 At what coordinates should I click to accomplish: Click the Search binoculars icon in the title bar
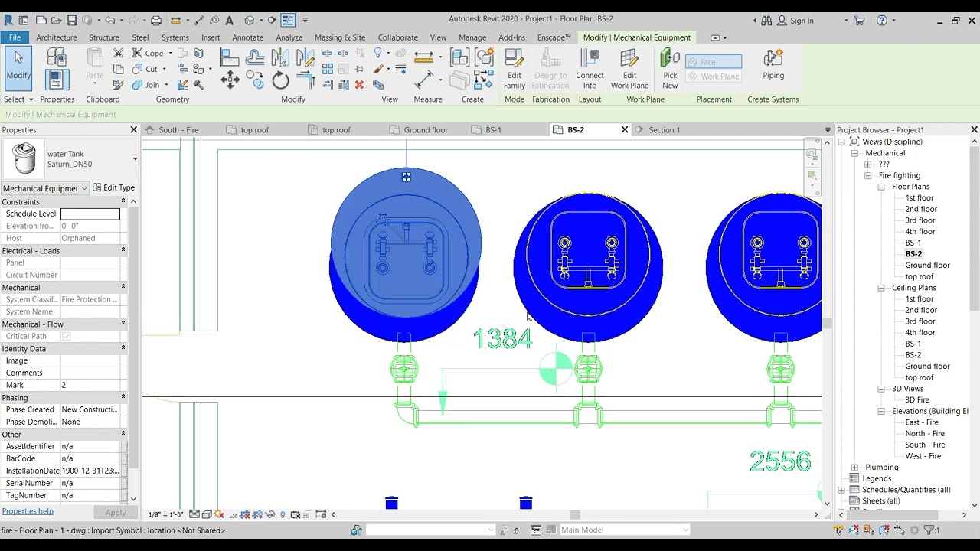(x=766, y=21)
